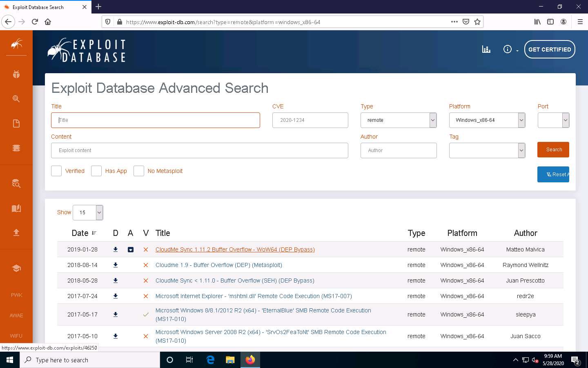Open Microsoft Internet Explorer mshtml.dll exploit link
This screenshot has width=588, height=368.
254,296
